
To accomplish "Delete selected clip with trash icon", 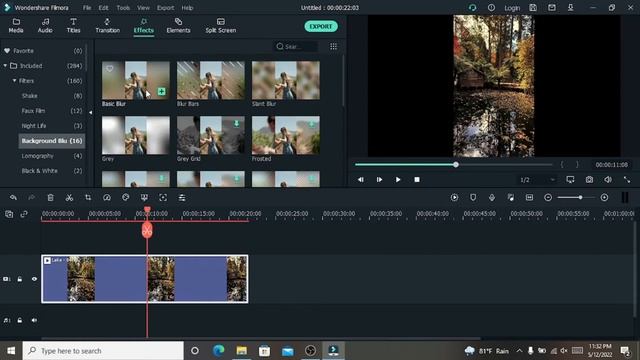I will point(51,198).
